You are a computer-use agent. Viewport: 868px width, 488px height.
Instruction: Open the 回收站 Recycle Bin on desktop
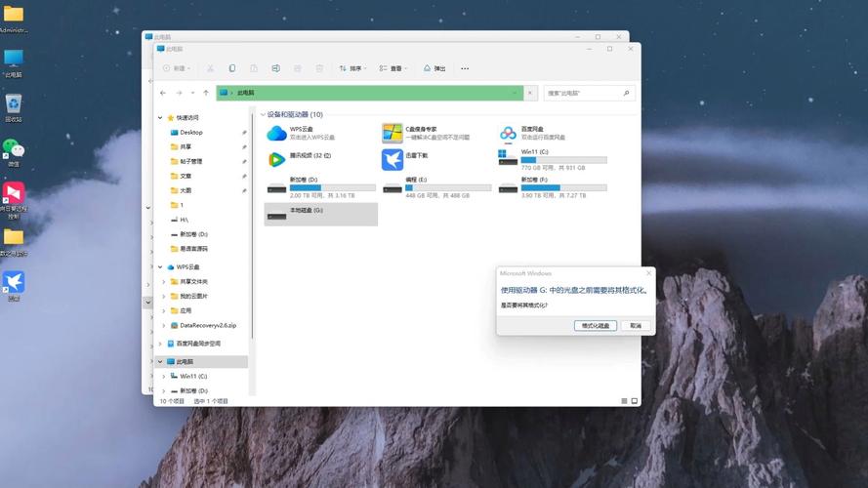[13, 103]
